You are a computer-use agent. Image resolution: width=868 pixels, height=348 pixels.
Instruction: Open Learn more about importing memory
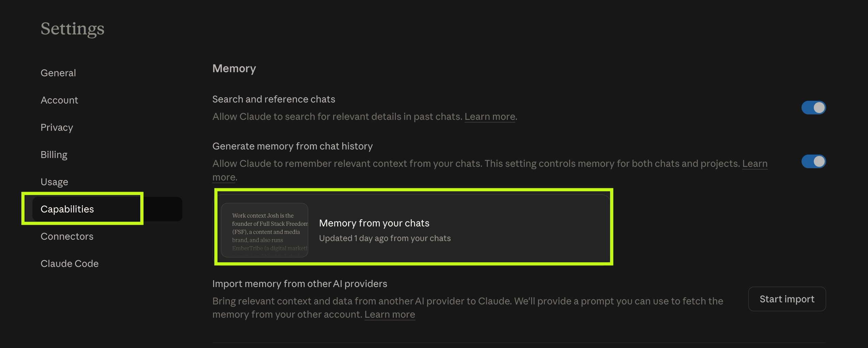[x=390, y=314]
